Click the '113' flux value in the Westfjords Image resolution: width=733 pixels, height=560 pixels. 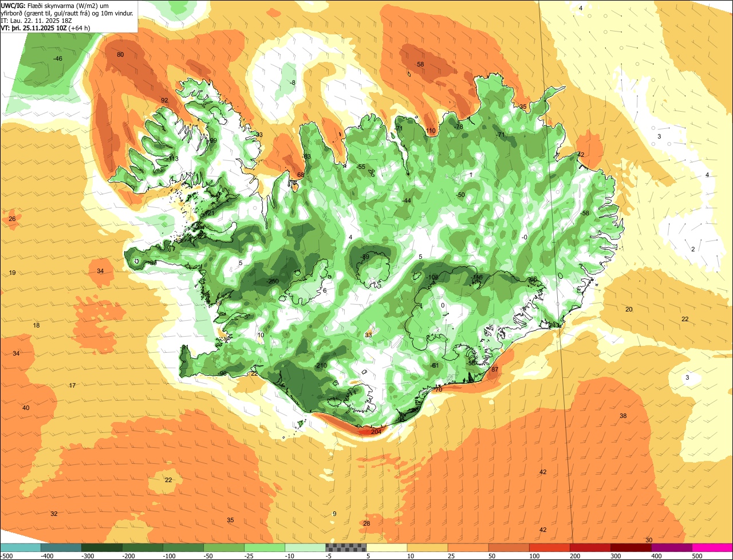tap(174, 159)
